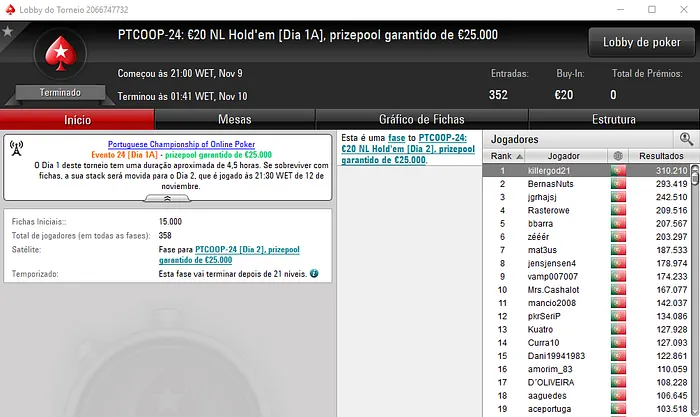This screenshot has height=417, width=700.
Task: Click the PokerStars icon in title bar
Action: (10, 9)
